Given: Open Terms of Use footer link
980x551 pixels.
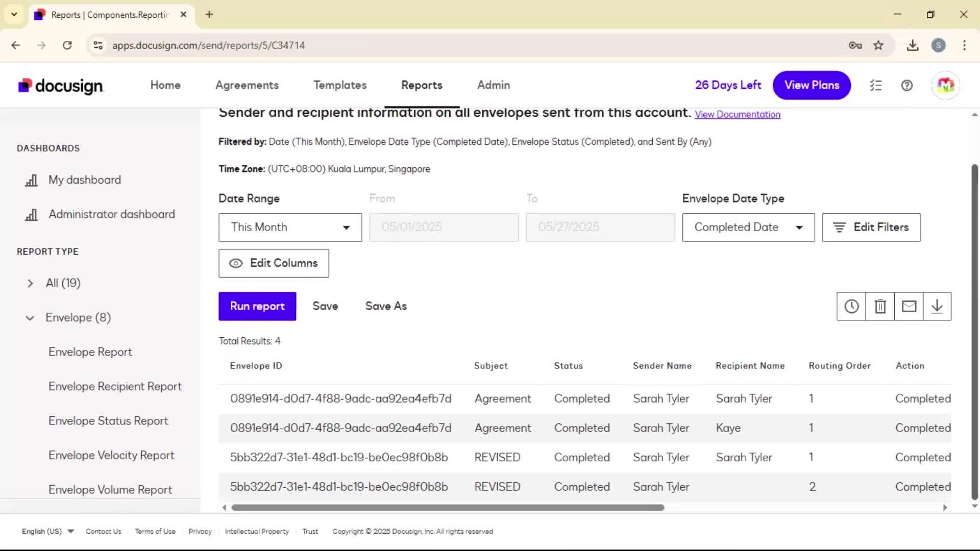Looking at the screenshot, I should [x=155, y=531].
